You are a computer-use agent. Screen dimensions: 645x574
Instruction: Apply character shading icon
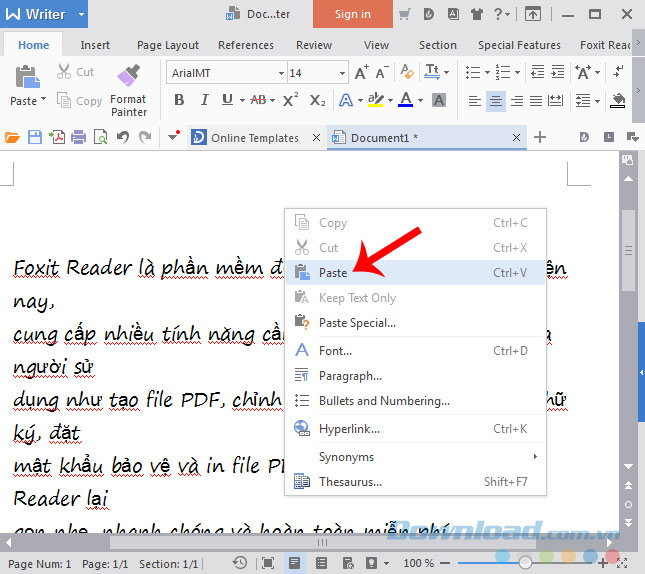(439, 100)
